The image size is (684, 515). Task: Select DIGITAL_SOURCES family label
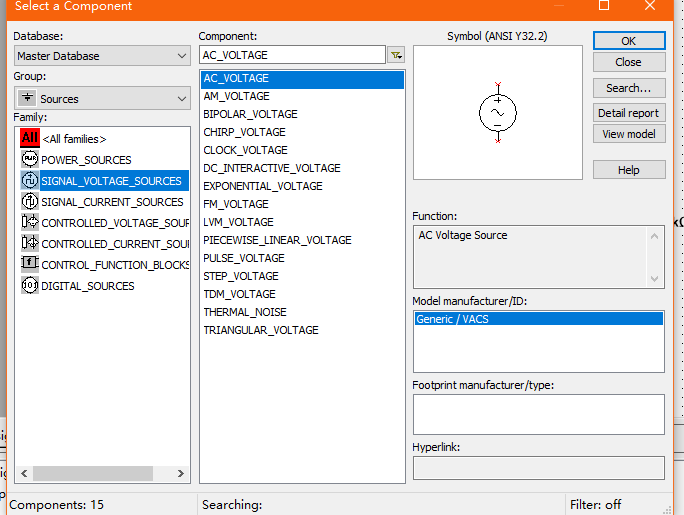click(x=88, y=286)
